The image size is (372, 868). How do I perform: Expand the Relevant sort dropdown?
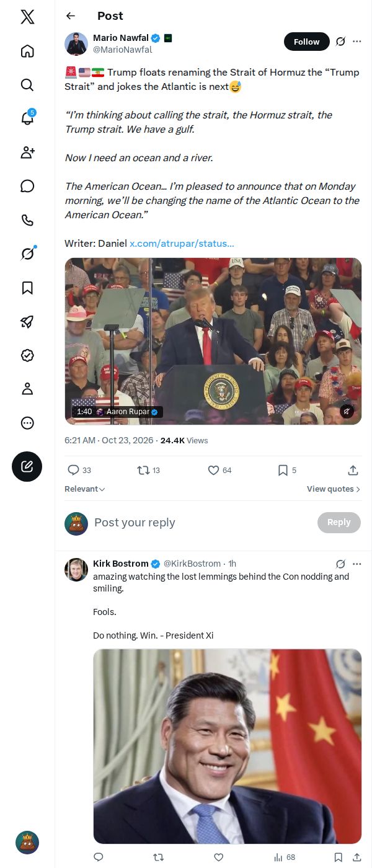(85, 489)
